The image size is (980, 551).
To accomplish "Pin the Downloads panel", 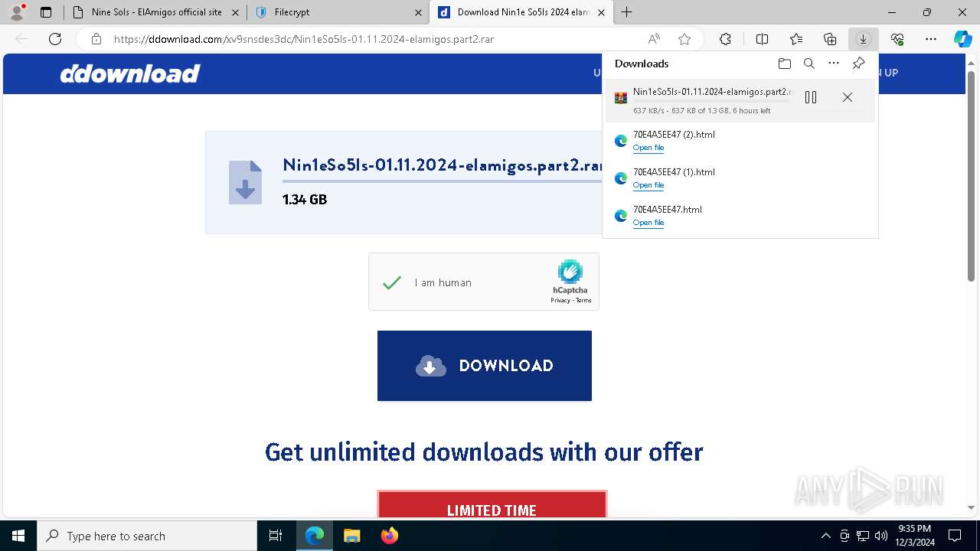I will (x=859, y=64).
